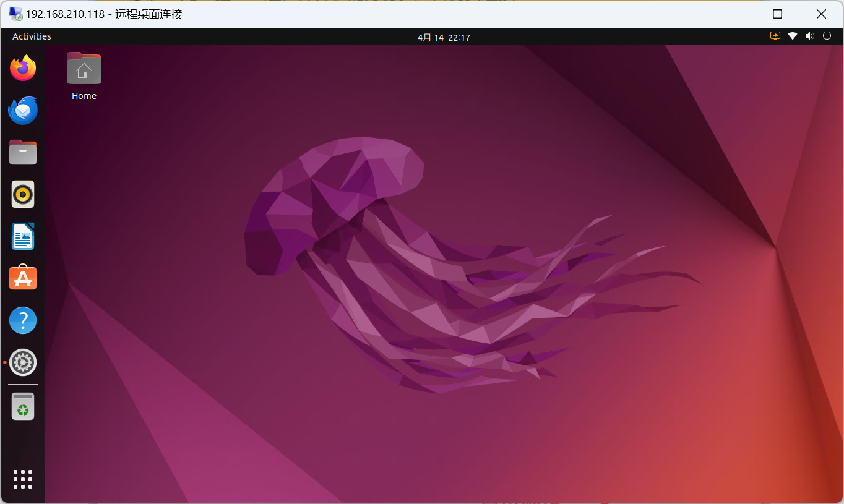This screenshot has height=504, width=844.
Task: Click the screen sharing indicator icon
Action: coord(775,36)
